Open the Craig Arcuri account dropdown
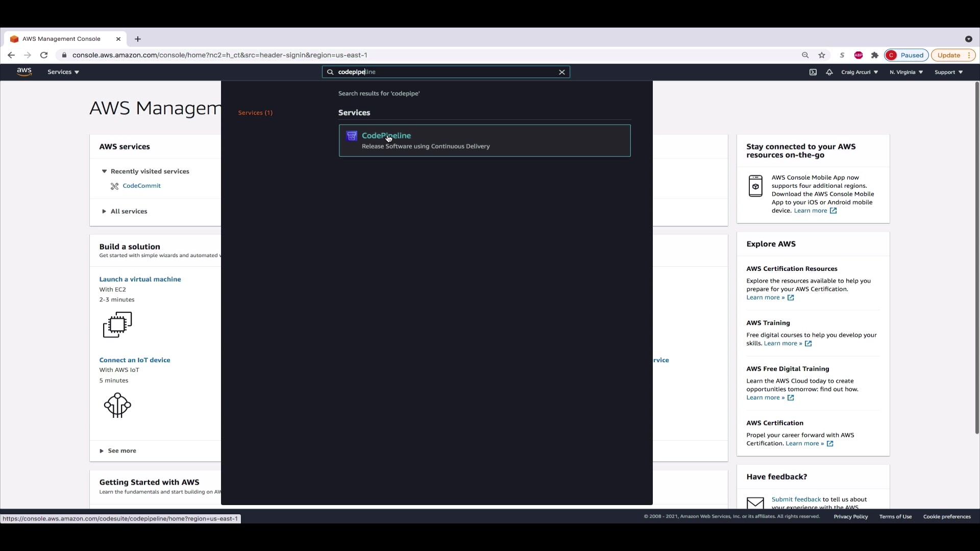The height and width of the screenshot is (551, 980). pos(860,72)
